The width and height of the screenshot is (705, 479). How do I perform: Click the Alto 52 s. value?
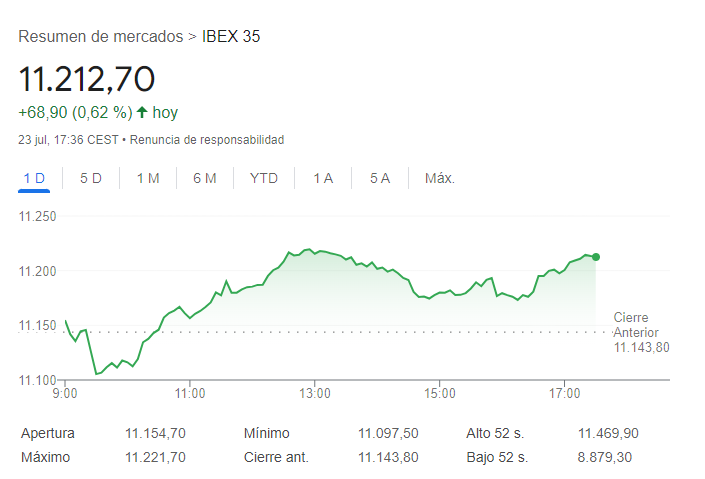(x=608, y=433)
